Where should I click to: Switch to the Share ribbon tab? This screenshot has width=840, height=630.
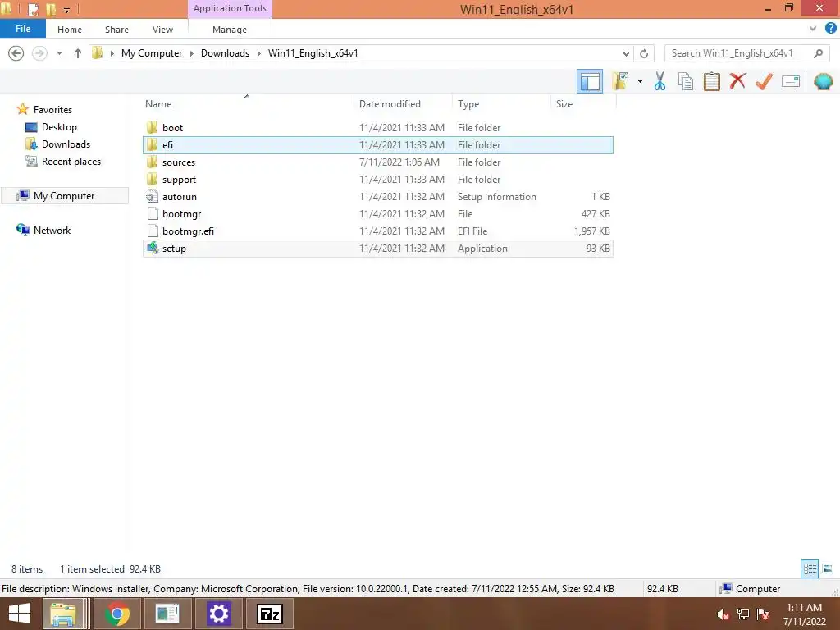116,30
